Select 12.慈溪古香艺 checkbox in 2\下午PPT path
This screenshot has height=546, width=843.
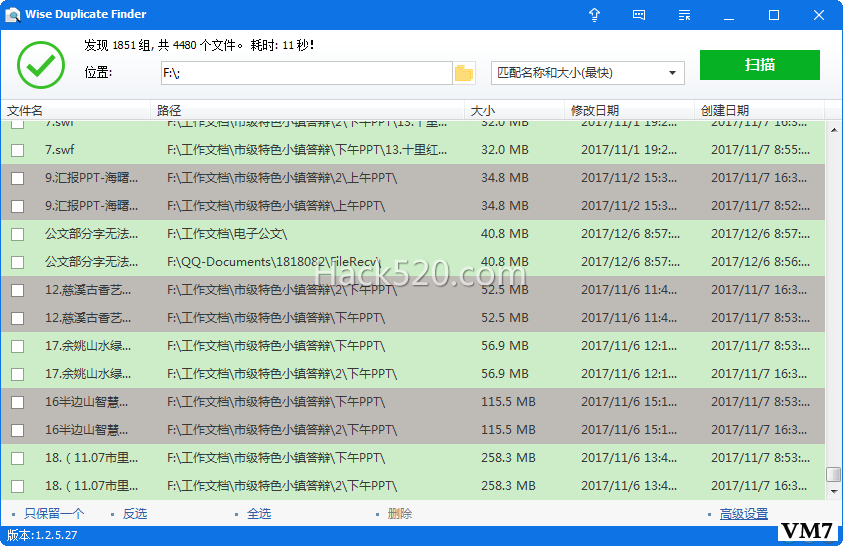pos(18,290)
